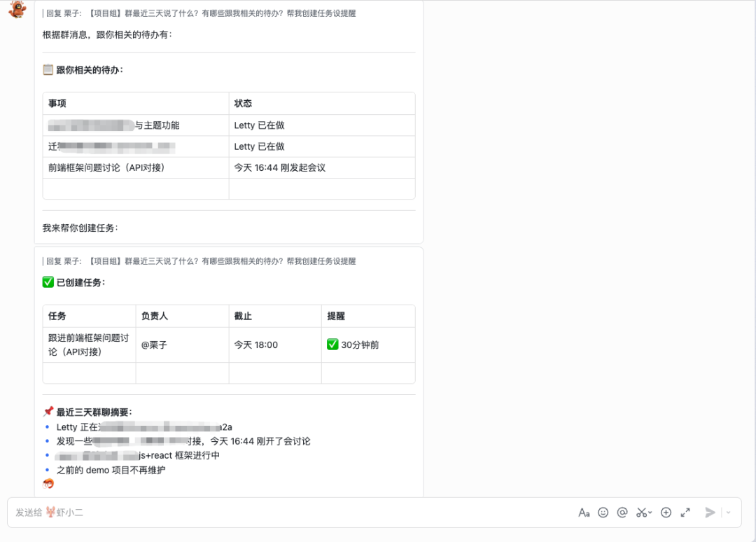Open the emoji picker

tap(603, 512)
